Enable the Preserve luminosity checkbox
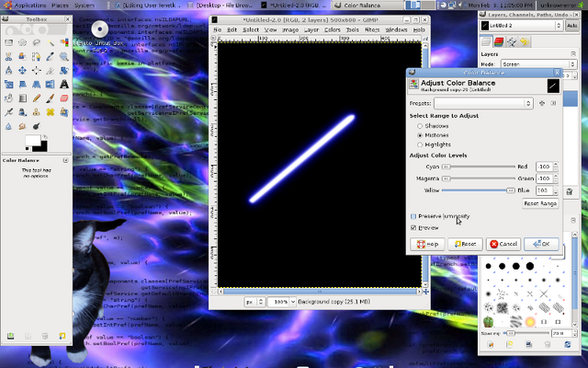 point(413,216)
